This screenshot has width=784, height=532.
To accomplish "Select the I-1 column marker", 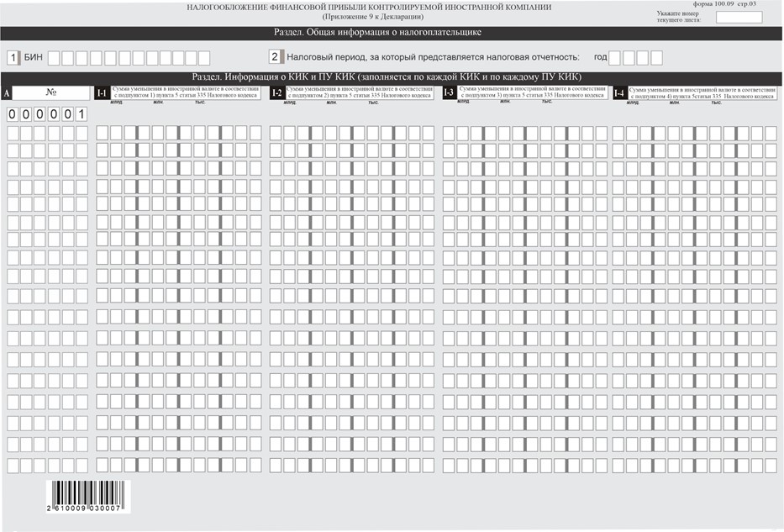I will (102, 92).
